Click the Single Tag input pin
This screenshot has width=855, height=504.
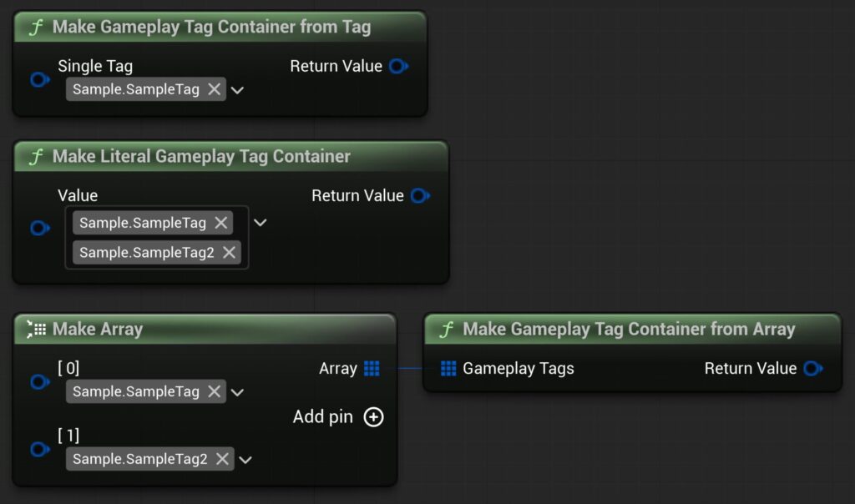pyautogui.click(x=39, y=80)
